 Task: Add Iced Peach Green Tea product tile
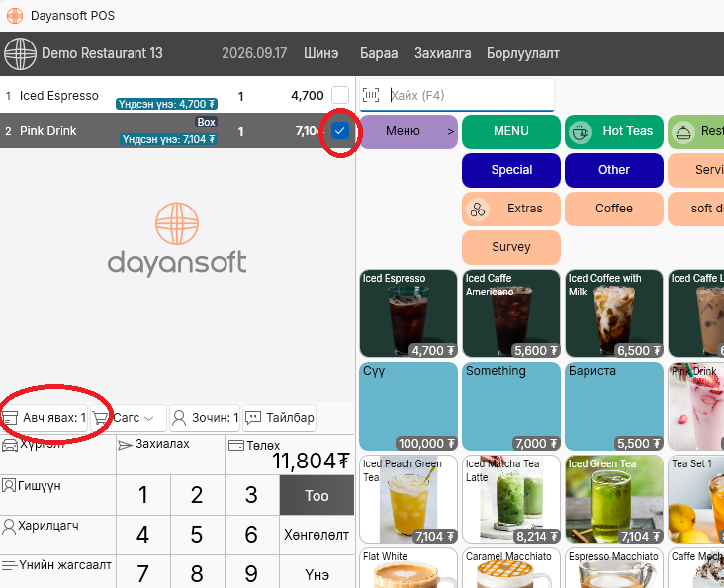pos(408,499)
